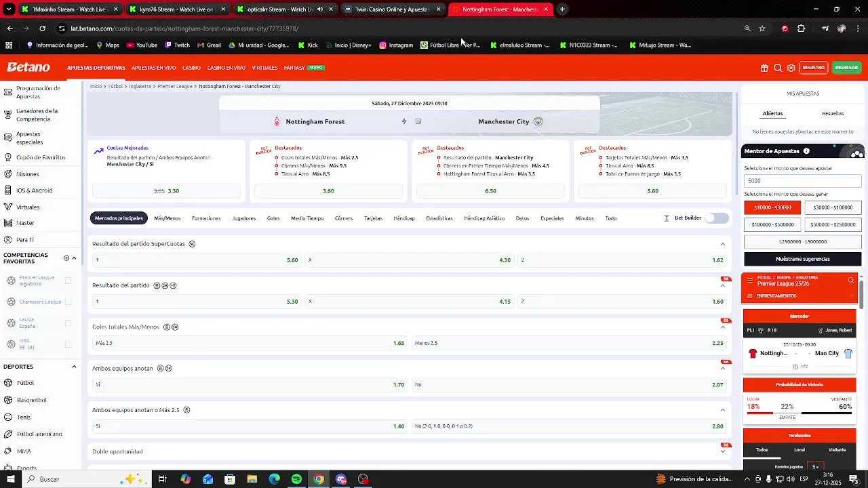868x488 pixels.
Task: Click the Para Ti person icon
Action: (x=8, y=240)
